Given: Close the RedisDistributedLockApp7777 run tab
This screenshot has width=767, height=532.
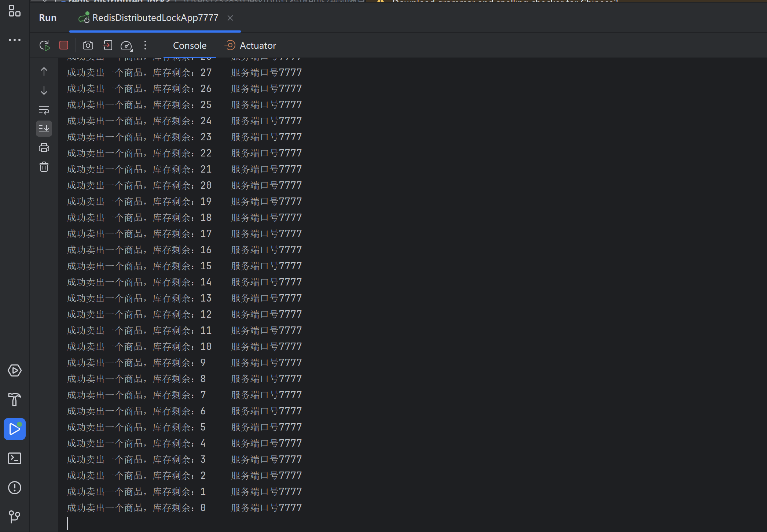Looking at the screenshot, I should coord(230,18).
